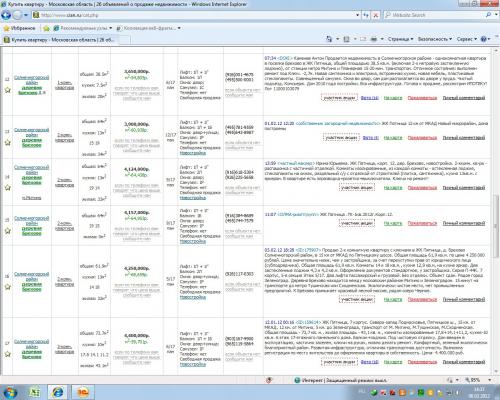The height and width of the screenshot is (400, 500).
Task: Print the page using the printer icon
Action: (374, 39)
